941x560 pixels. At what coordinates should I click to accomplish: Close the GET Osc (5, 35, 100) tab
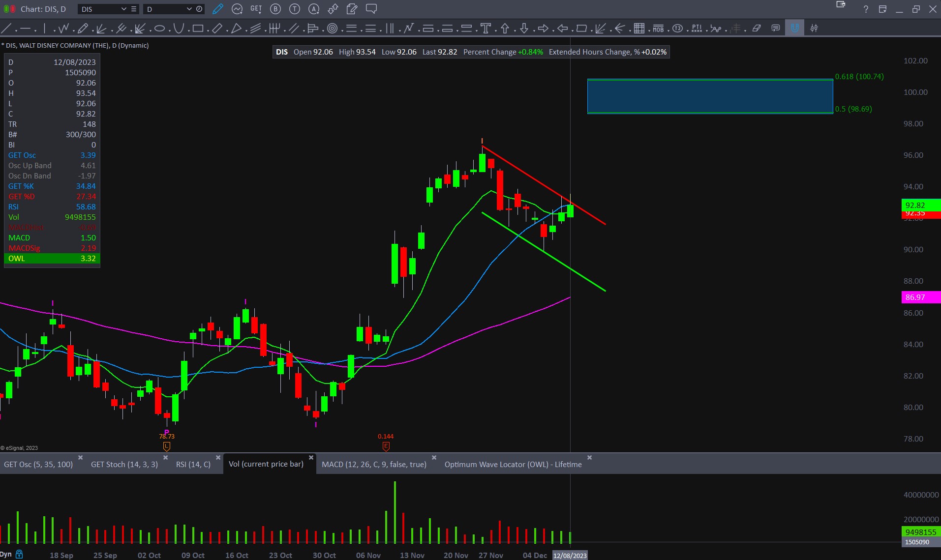(80, 458)
